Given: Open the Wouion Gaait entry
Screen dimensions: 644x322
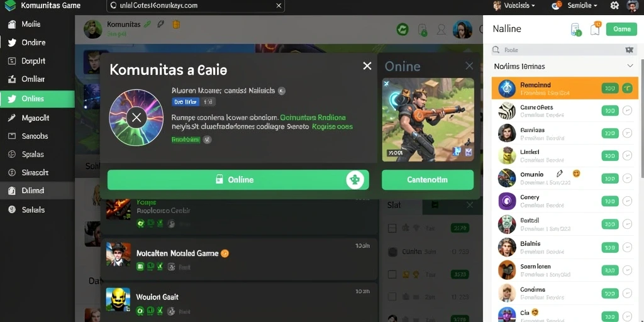Looking at the screenshot, I should point(239,303).
